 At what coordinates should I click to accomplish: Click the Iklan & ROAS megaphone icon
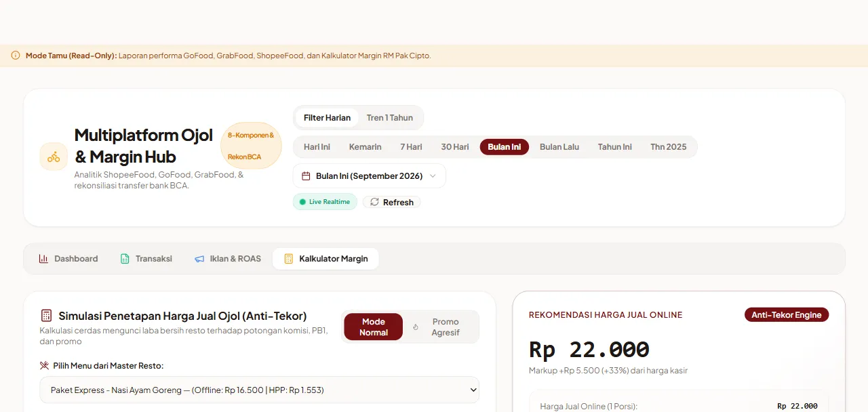tap(199, 258)
